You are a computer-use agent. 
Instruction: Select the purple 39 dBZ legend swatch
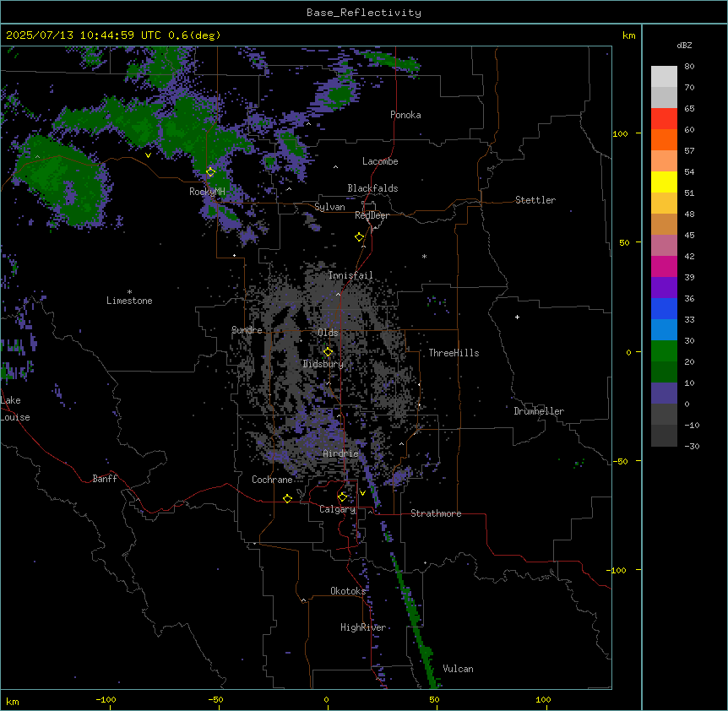pos(664,288)
